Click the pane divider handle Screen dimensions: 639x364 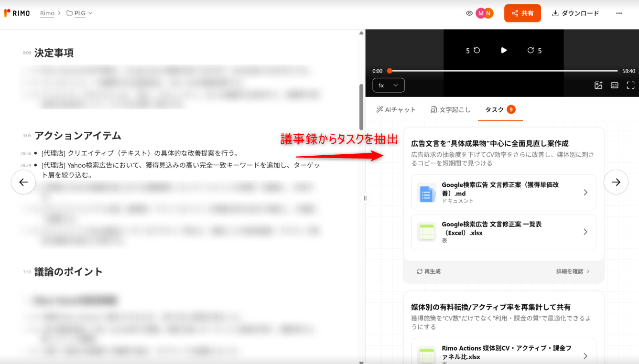365,198
